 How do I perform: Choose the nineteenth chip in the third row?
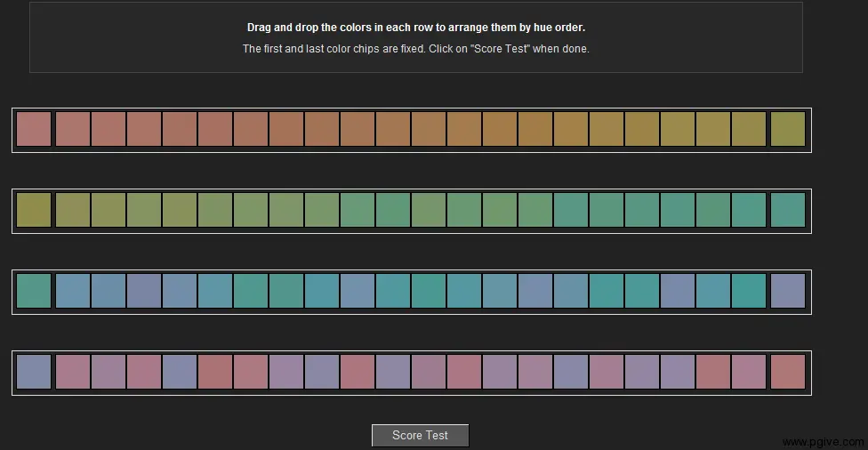678,291
